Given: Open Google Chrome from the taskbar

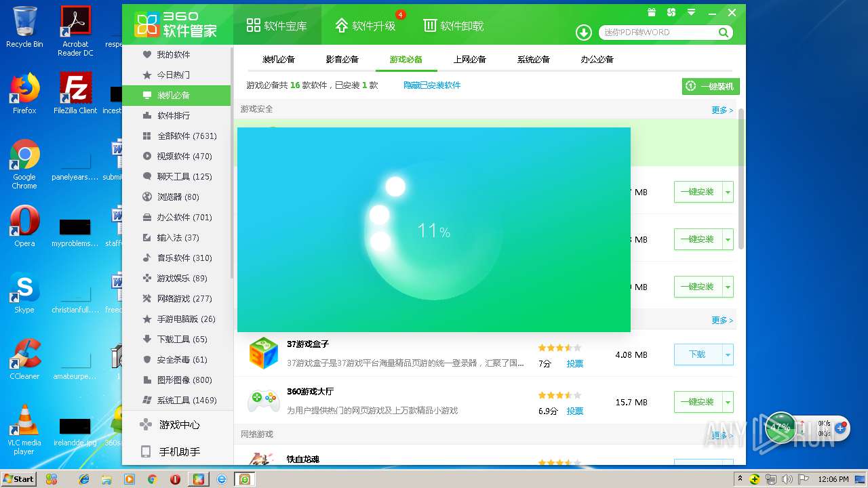Looking at the screenshot, I should click(153, 479).
